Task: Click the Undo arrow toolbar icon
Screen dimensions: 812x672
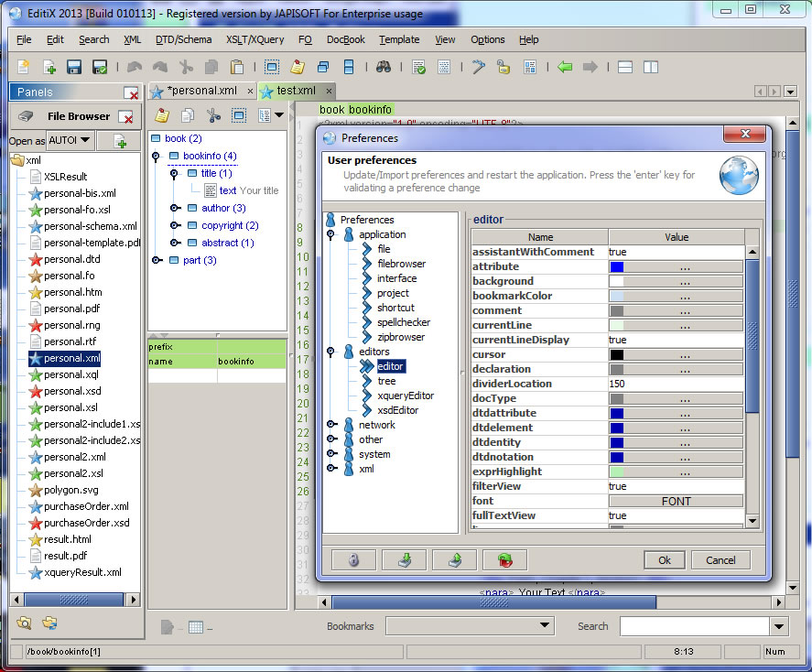Action: click(134, 67)
